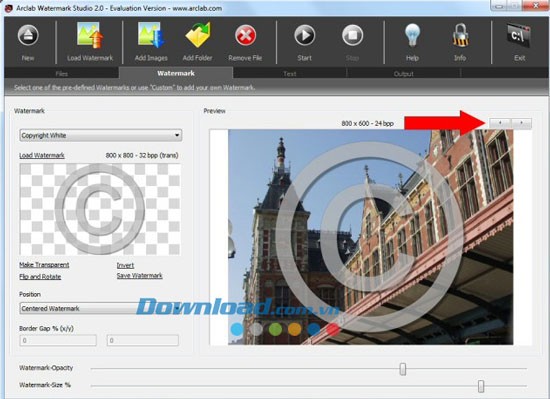Open the Load Watermark toolbar icon
The width and height of the screenshot is (550, 399).
pyautogui.click(x=90, y=35)
